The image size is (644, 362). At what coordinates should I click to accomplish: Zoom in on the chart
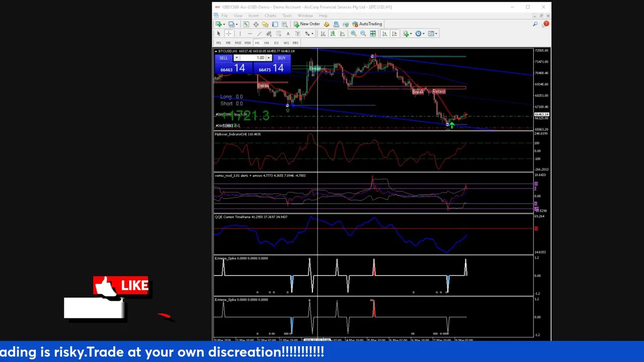pyautogui.click(x=353, y=34)
